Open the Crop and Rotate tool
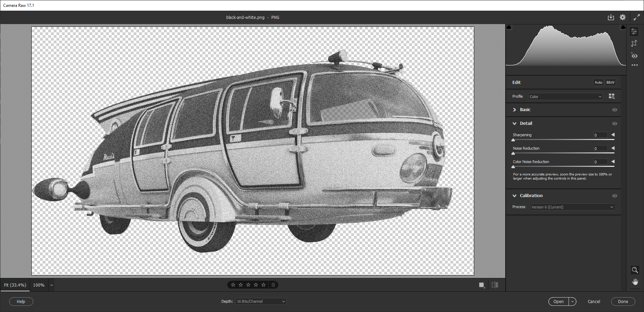 (634, 43)
